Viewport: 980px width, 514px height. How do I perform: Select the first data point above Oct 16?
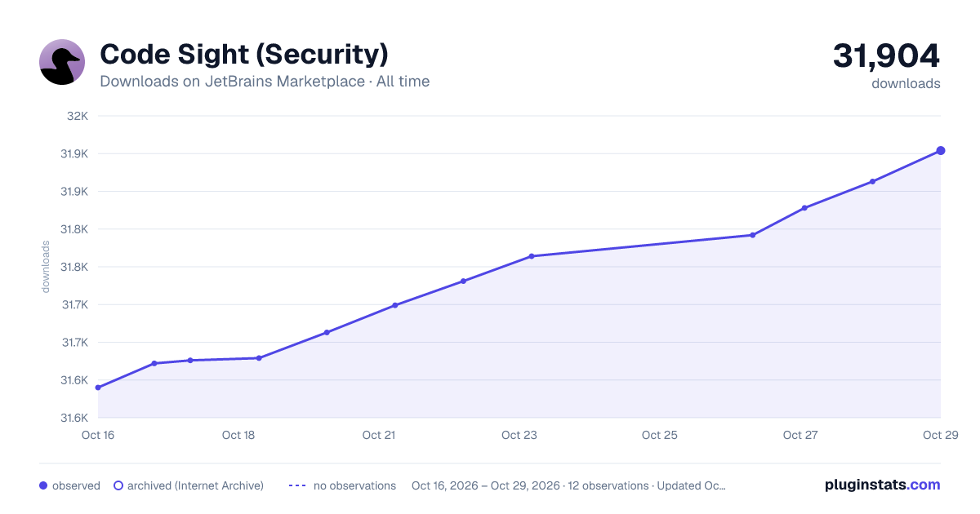(x=98, y=388)
